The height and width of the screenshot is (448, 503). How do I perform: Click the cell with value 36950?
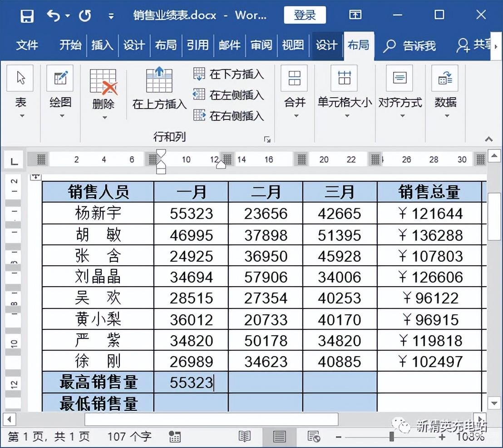coord(266,256)
